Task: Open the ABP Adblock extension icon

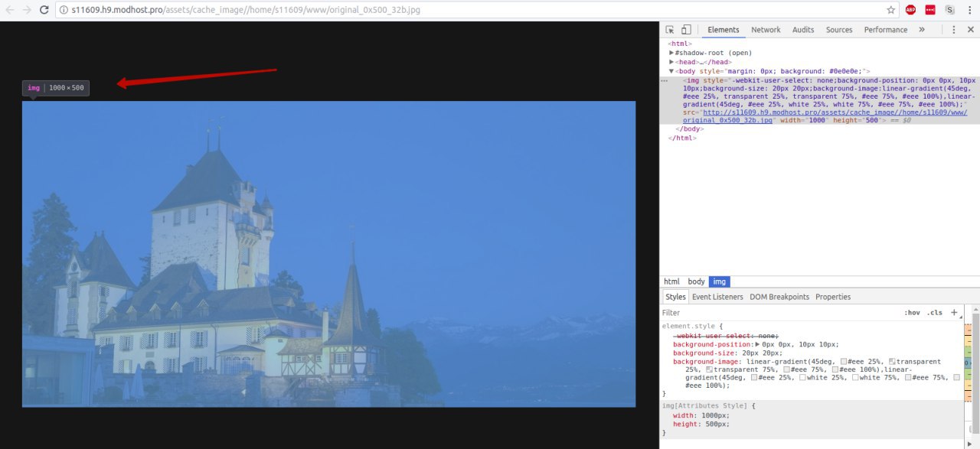Action: coord(910,10)
